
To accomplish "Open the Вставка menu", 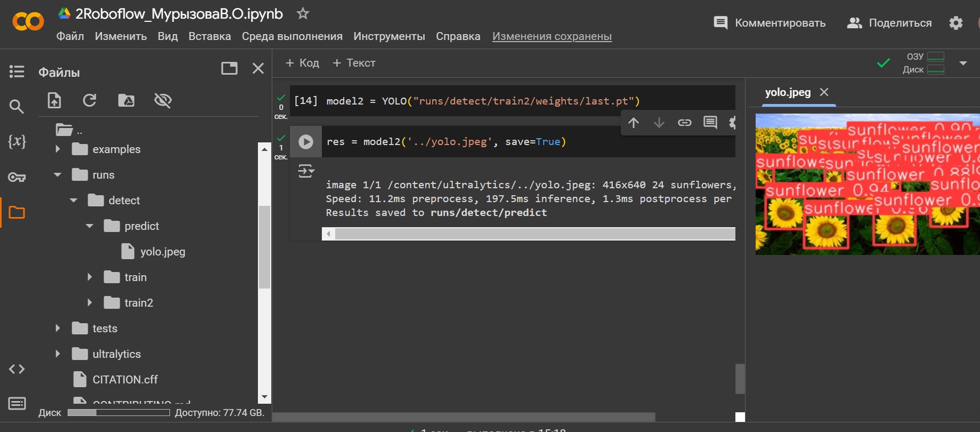I will [x=209, y=36].
